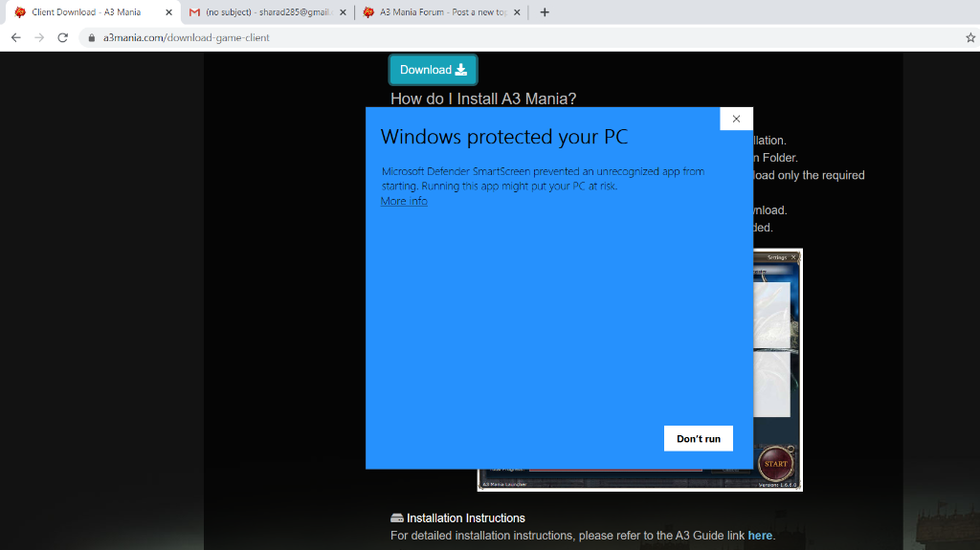Click the browser forward arrow
Viewport: 980px width, 550px height.
tap(39, 37)
